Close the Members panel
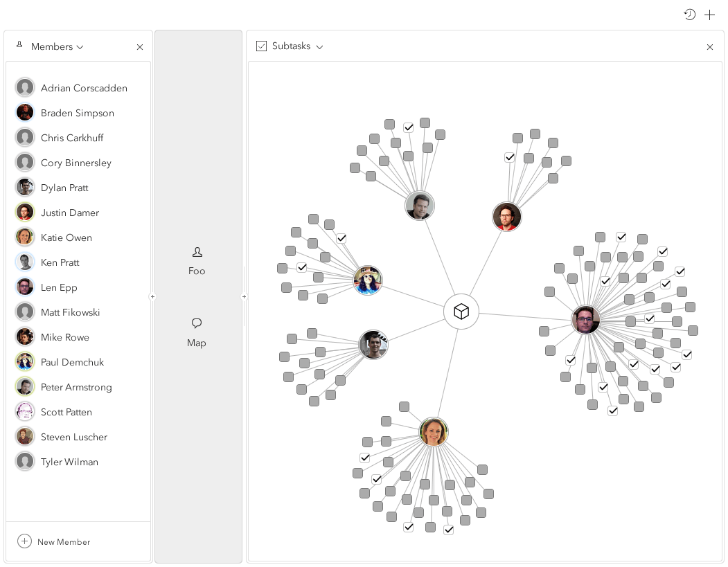Screen dimensions: 728x567 [140, 47]
